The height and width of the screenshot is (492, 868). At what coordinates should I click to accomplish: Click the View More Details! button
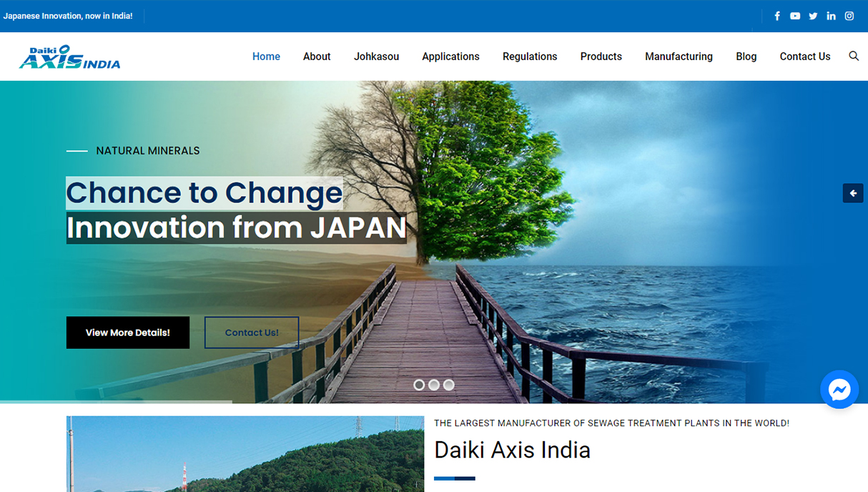[128, 333]
